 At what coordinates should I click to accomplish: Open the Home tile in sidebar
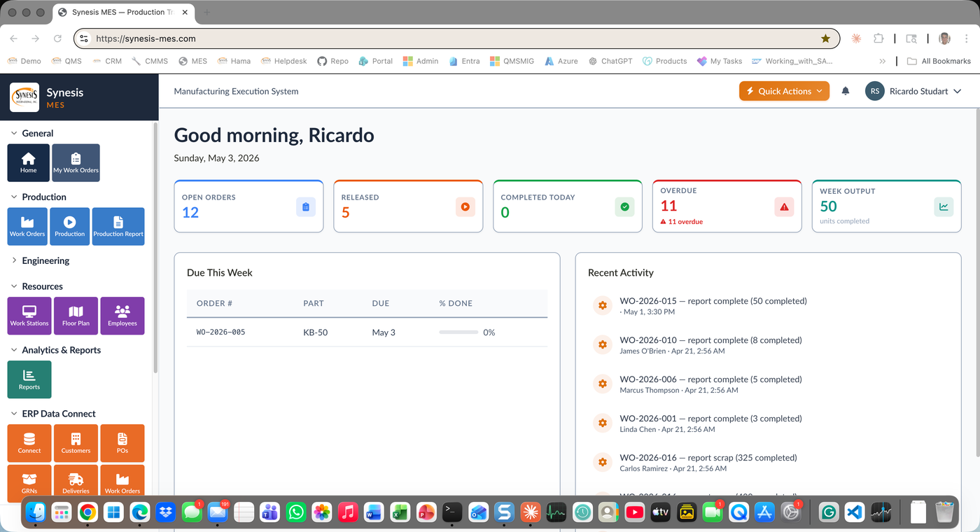28,162
